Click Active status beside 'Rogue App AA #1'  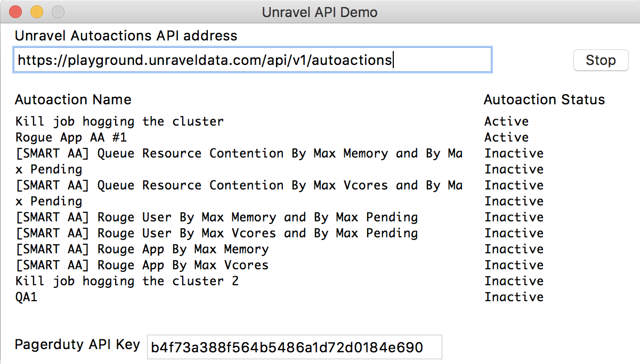point(506,137)
